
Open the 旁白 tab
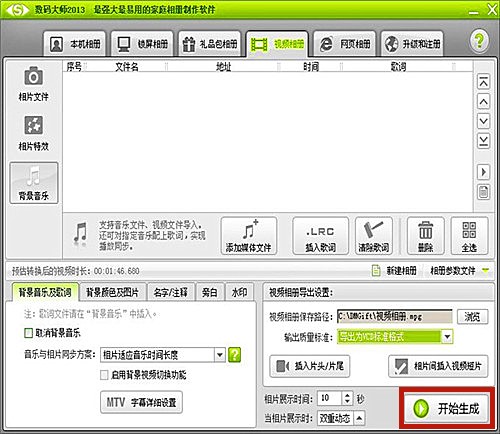(x=210, y=292)
